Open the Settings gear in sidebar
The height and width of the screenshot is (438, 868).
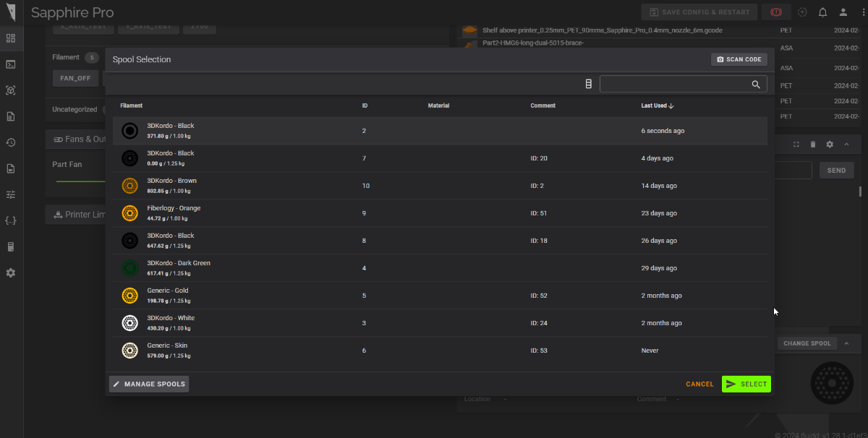pyautogui.click(x=11, y=272)
